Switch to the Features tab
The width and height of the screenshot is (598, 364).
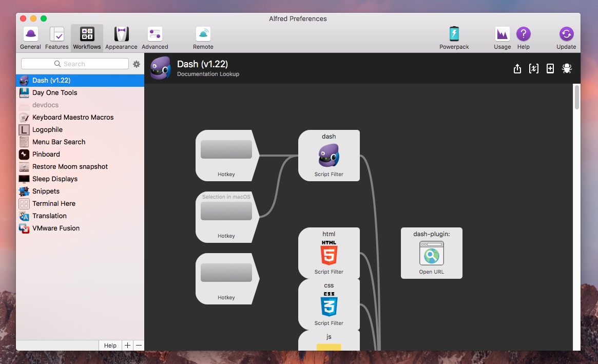[x=57, y=39]
